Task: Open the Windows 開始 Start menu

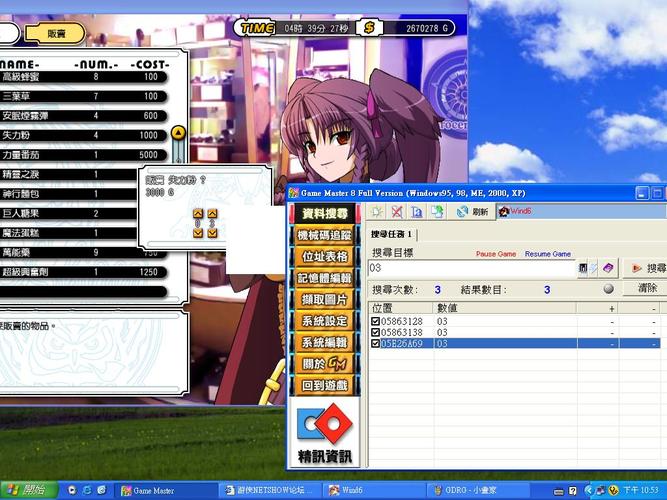Action: coord(29,490)
